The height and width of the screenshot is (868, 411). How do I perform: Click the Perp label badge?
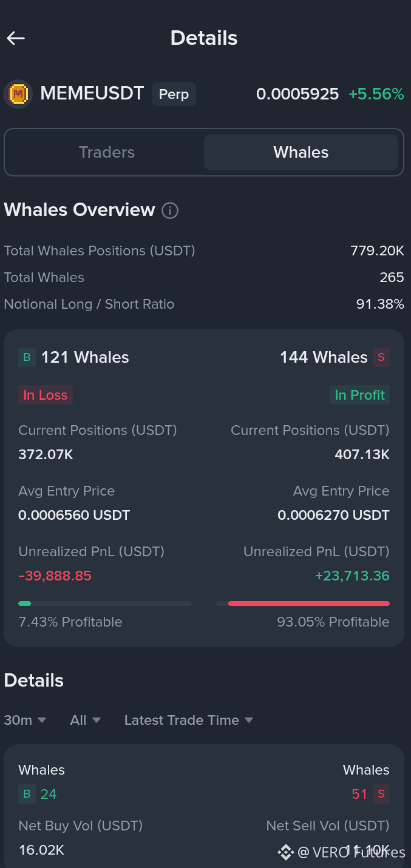[174, 94]
